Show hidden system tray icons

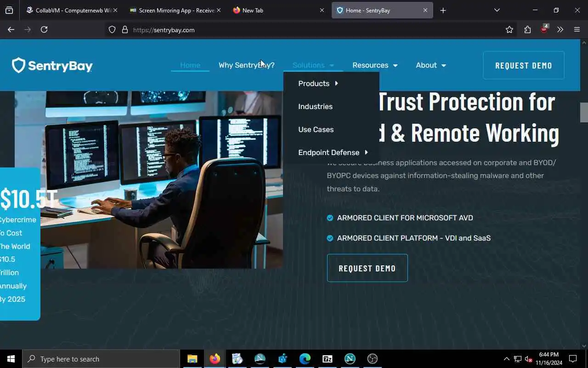click(x=507, y=359)
